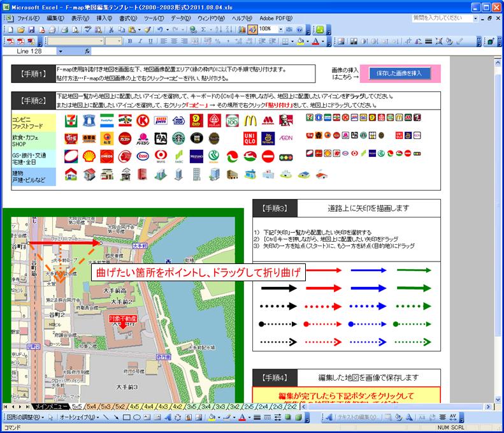504x433 pixels.
Task: Open the Name Box dropdown arrow
Action: pos(61,51)
